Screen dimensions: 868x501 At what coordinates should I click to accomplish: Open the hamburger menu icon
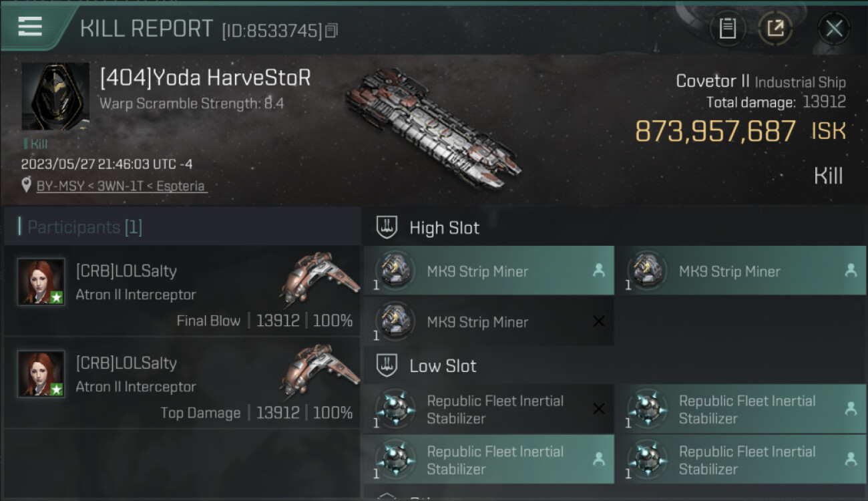pyautogui.click(x=30, y=27)
